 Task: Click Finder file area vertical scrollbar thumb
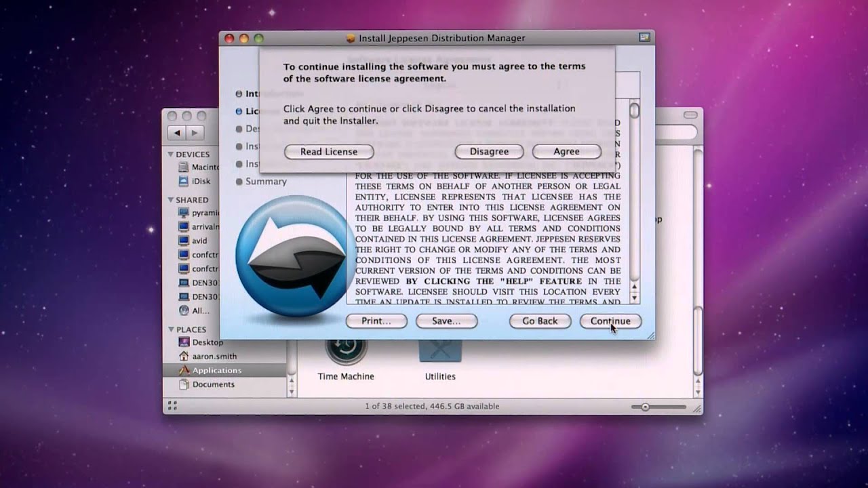(x=698, y=342)
